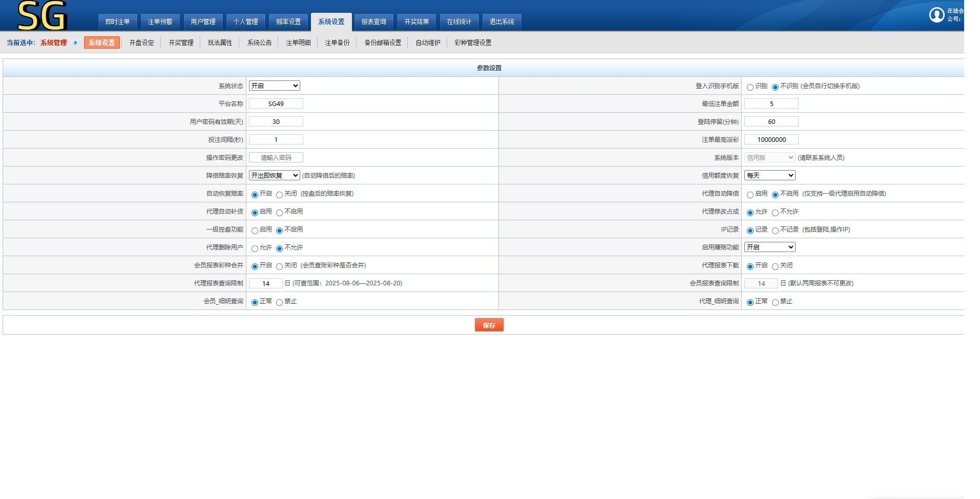980x499 pixels.
Task: Select 不允许 for 代理删除用户
Action: (279, 248)
